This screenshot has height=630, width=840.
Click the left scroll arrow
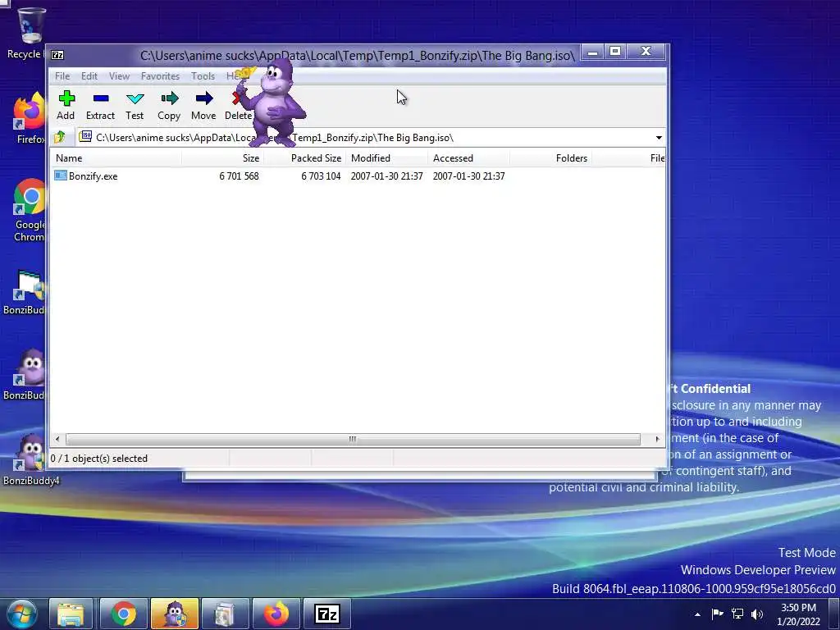point(57,440)
